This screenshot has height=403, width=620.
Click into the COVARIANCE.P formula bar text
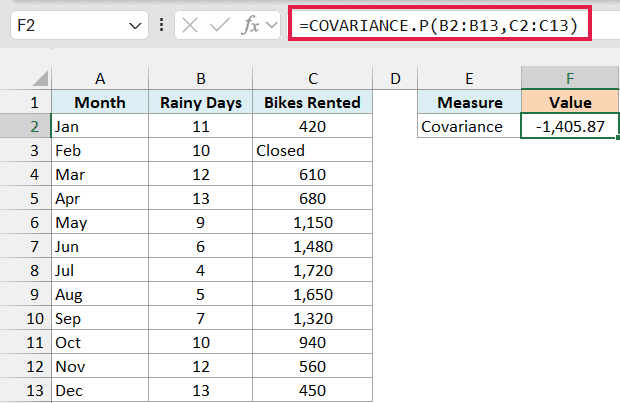tap(439, 26)
